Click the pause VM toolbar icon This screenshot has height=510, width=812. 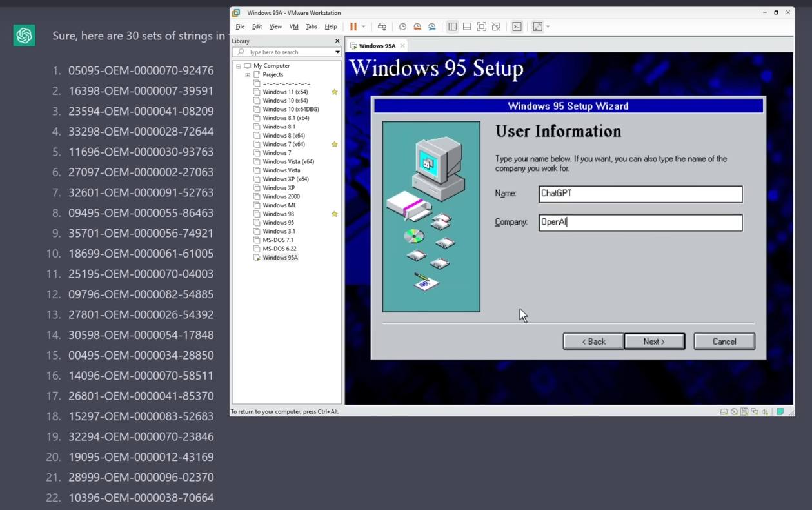click(353, 26)
